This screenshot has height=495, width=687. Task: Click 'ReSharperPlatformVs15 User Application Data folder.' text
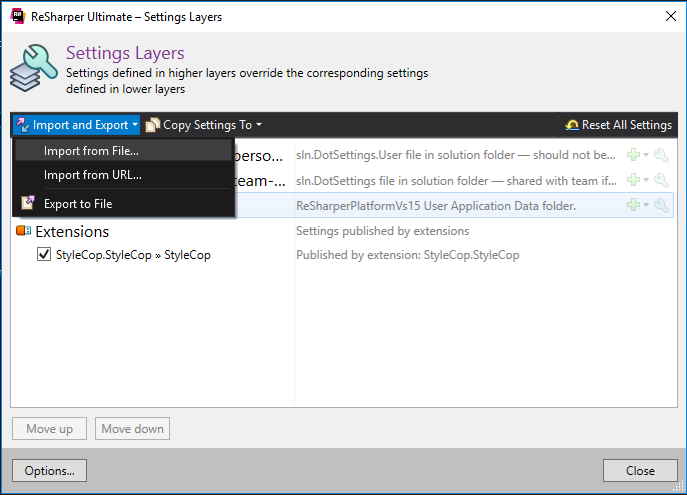pos(436,206)
